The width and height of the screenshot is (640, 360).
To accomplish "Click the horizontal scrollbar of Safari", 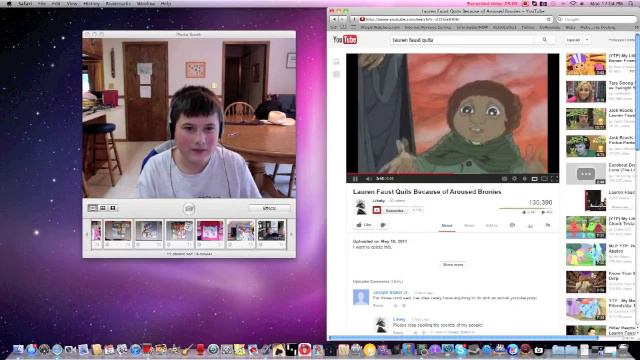I will point(463,338).
